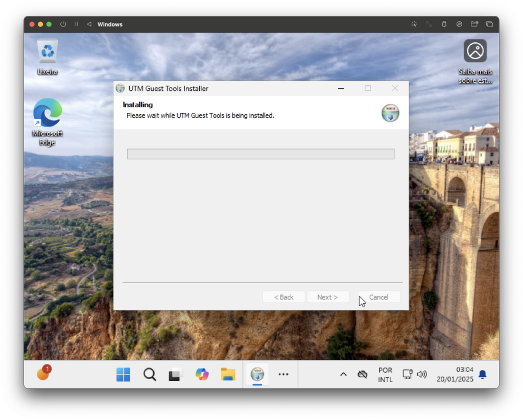Click the installer title bar icon
The height and width of the screenshot is (420, 523).
[120, 88]
